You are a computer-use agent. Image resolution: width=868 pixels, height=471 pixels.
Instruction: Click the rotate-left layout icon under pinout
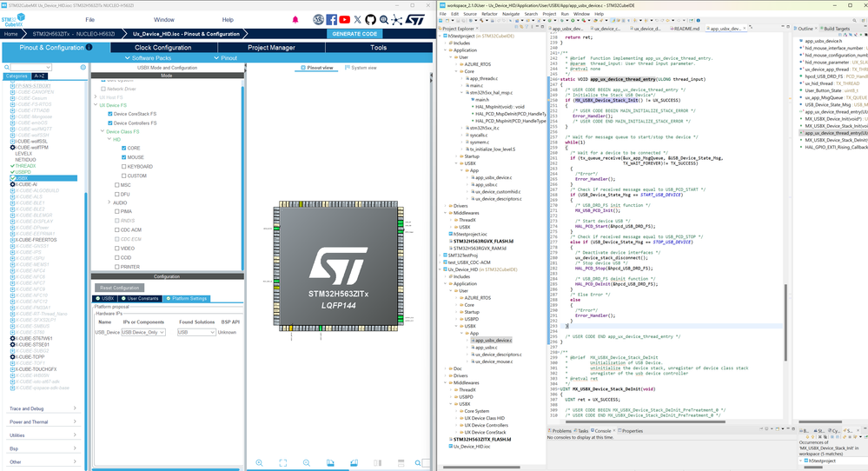(330, 462)
